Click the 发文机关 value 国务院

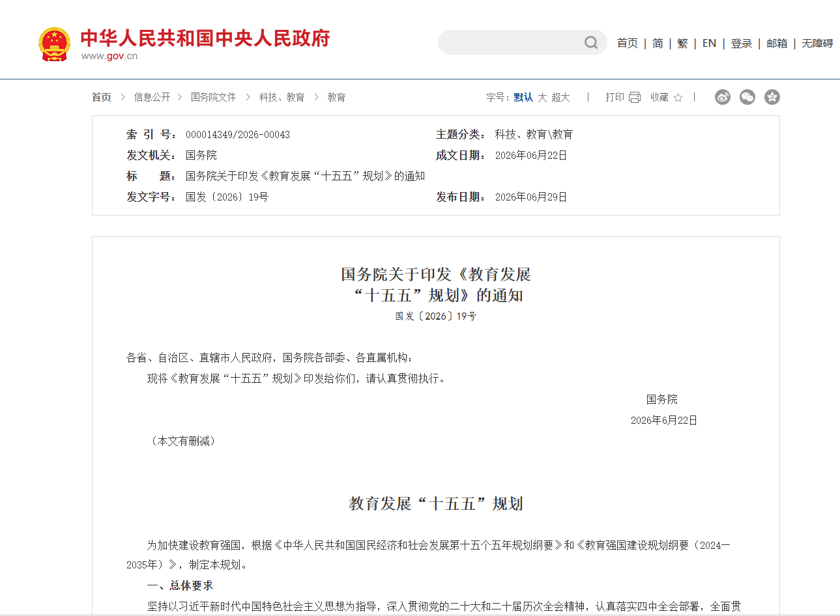pyautogui.click(x=201, y=156)
